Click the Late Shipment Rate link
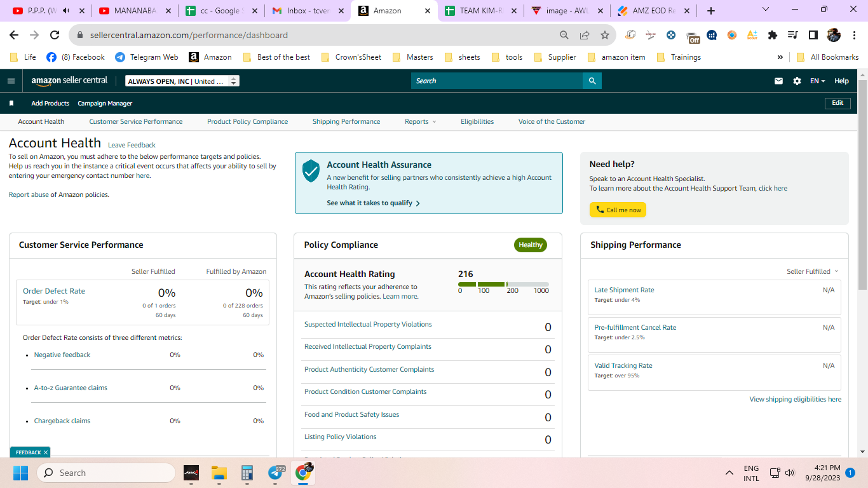This screenshot has height=488, width=868. click(624, 290)
